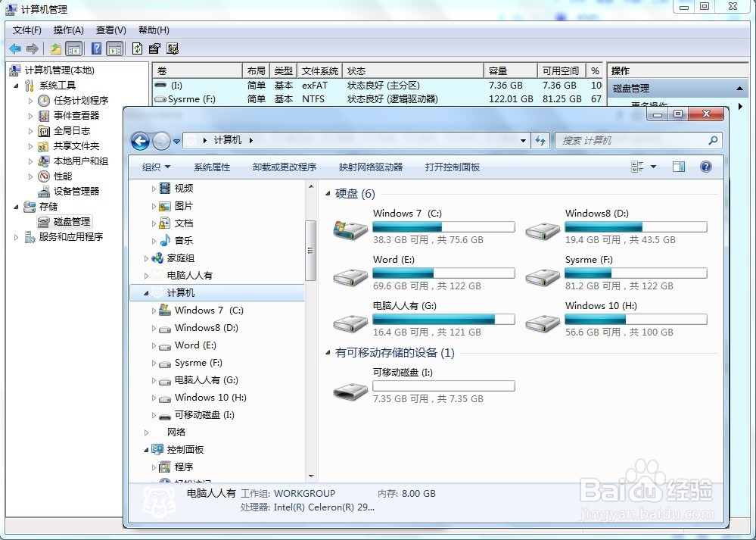Select the Sysrme (F:) row in volume list
The width and height of the screenshot is (756, 540).
coord(378,99)
